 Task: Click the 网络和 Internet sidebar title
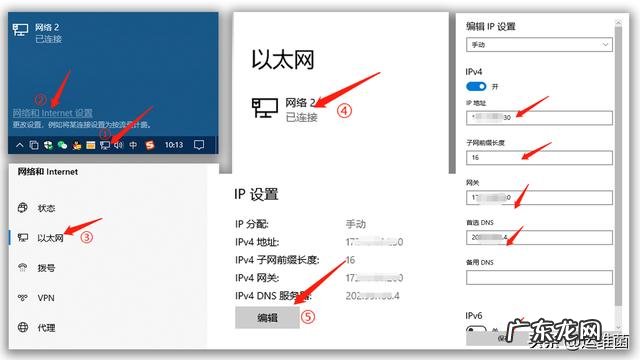click(47, 172)
